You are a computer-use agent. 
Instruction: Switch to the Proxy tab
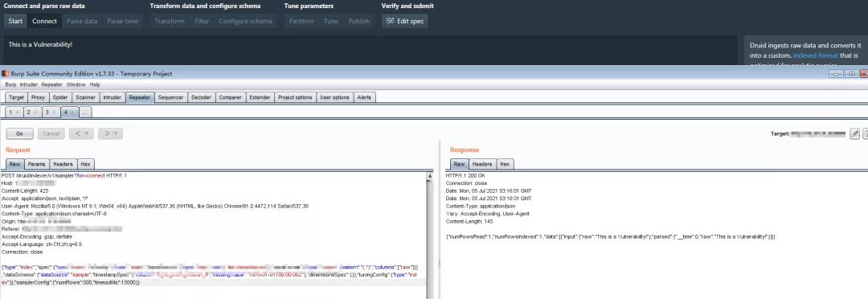click(39, 97)
